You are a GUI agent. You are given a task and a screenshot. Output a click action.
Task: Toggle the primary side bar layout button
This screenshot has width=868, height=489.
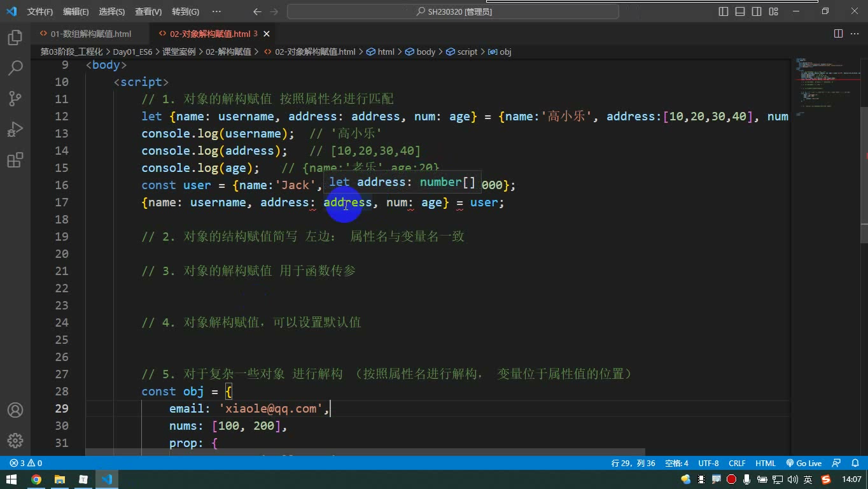tap(724, 11)
